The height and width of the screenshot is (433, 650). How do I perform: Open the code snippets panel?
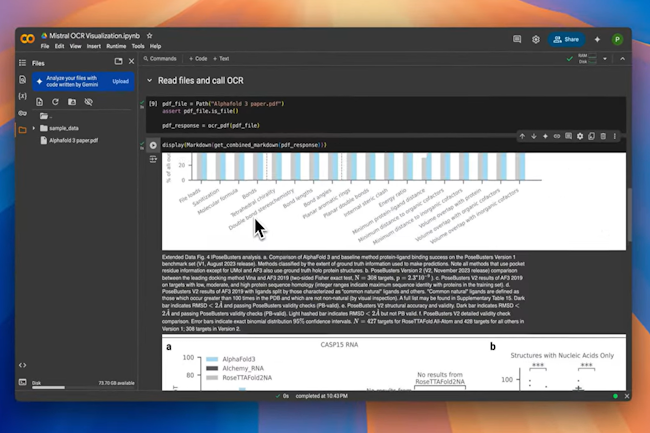[22, 365]
